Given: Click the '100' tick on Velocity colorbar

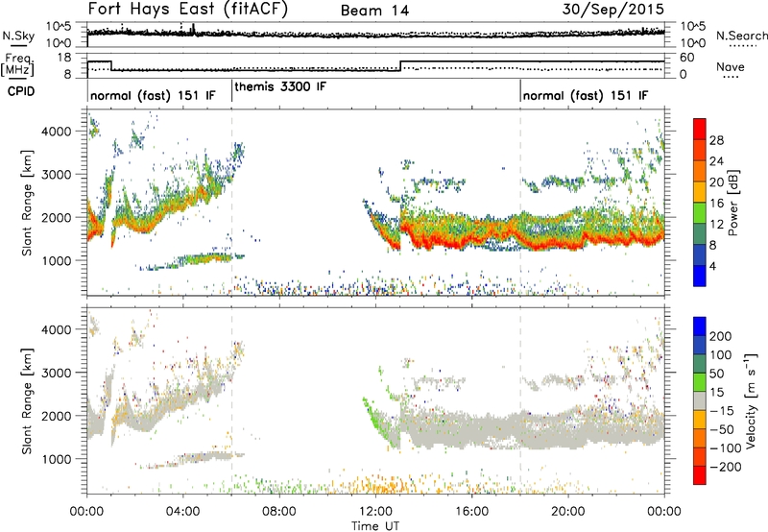Looking at the screenshot, I should pos(721,354).
